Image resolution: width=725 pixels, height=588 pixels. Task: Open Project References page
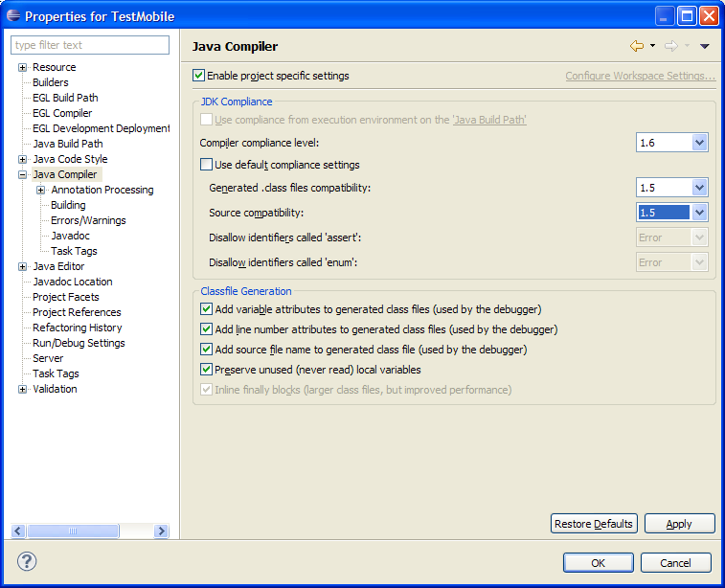pos(77,312)
